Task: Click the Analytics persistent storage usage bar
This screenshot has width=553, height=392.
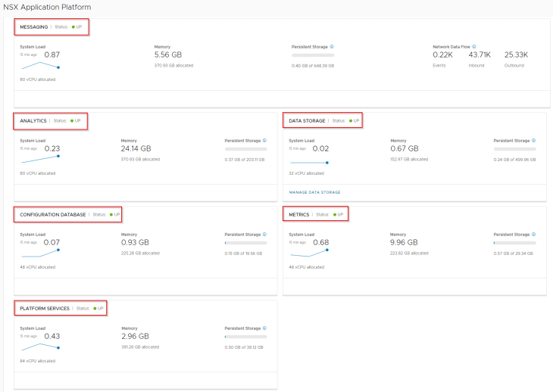Action: click(x=245, y=149)
